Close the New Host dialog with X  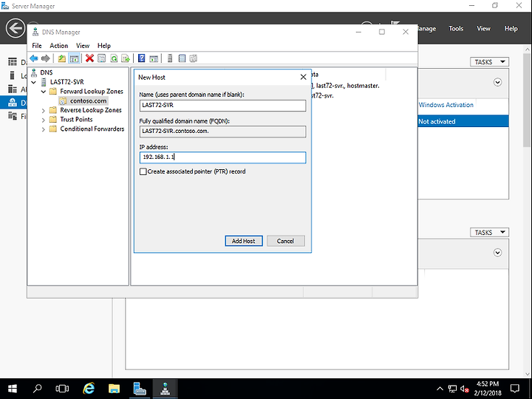pyautogui.click(x=304, y=78)
